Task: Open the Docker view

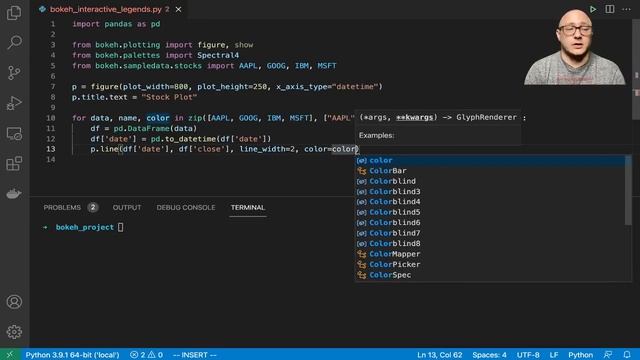Action: pos(14,193)
